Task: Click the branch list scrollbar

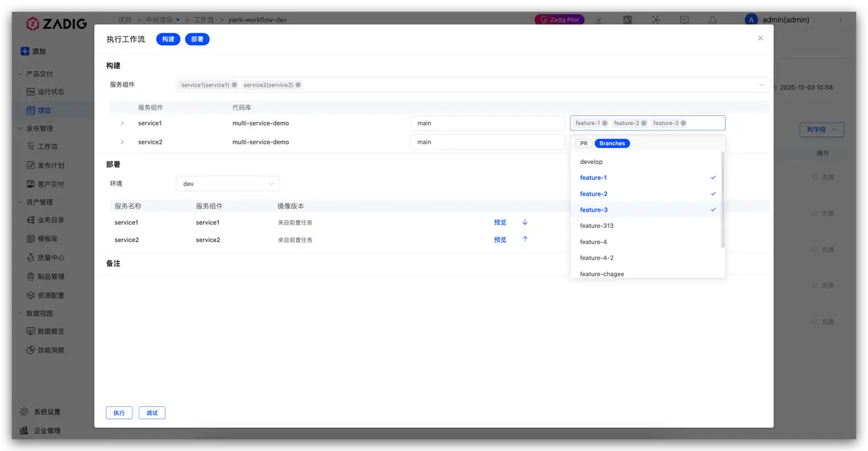Action: [x=722, y=199]
